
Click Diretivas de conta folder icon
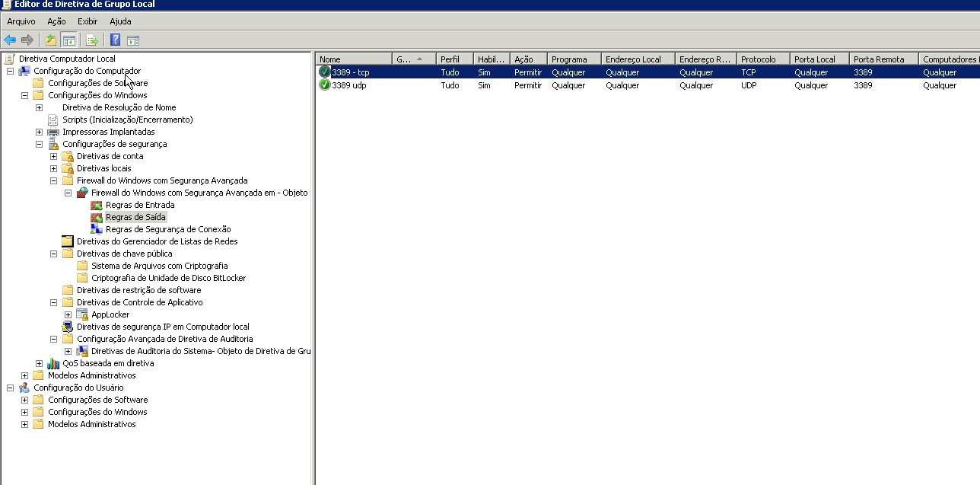(68, 156)
